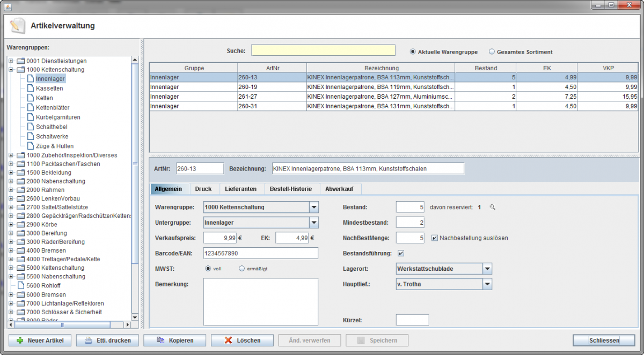
Task: Choose the ermäßigt MWST radio option
Action: coord(242,269)
